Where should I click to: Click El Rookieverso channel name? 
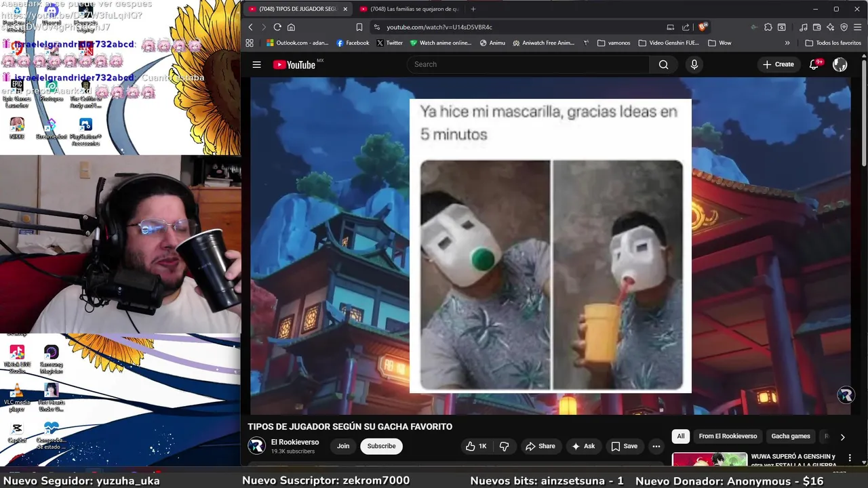[x=295, y=442]
